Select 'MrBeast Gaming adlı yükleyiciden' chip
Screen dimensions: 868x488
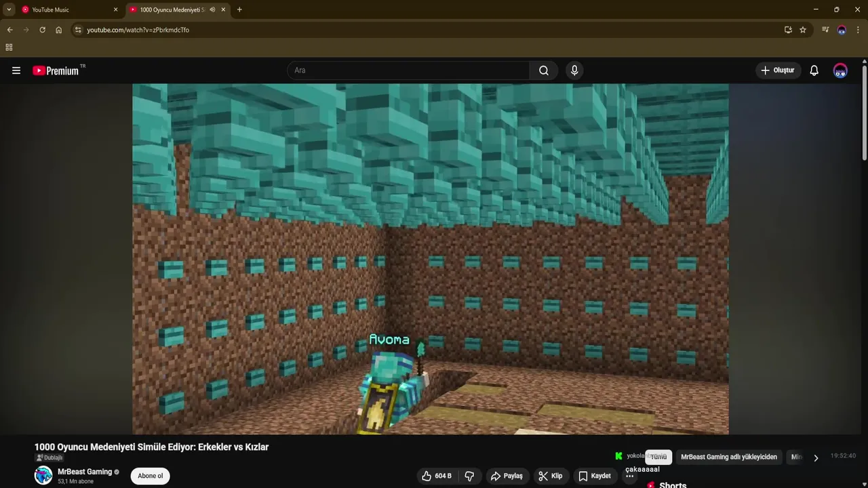coord(729,457)
